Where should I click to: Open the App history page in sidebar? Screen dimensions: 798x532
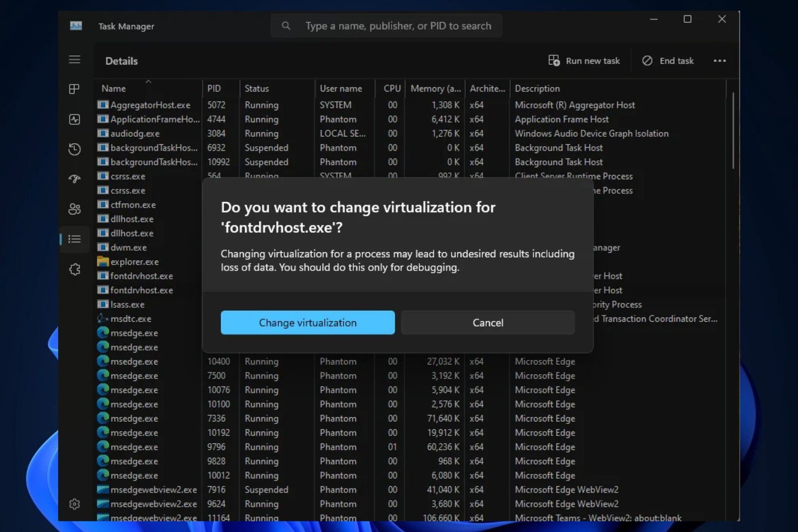[x=74, y=149]
